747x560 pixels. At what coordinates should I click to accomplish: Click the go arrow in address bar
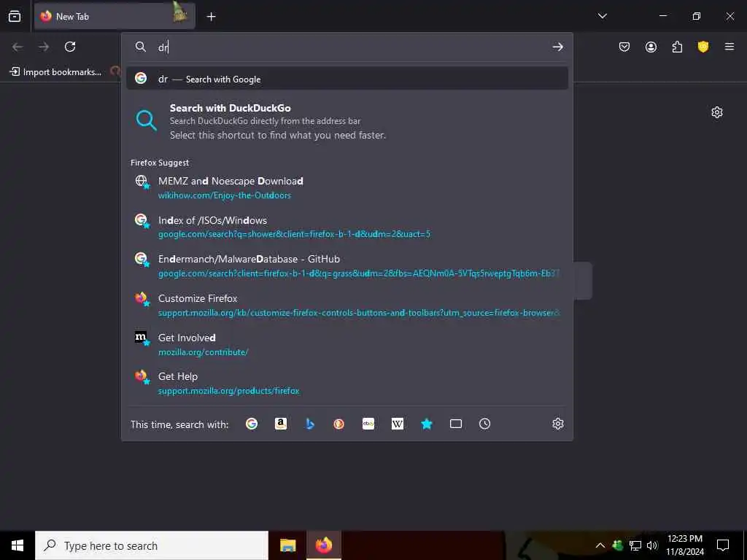[x=557, y=47]
